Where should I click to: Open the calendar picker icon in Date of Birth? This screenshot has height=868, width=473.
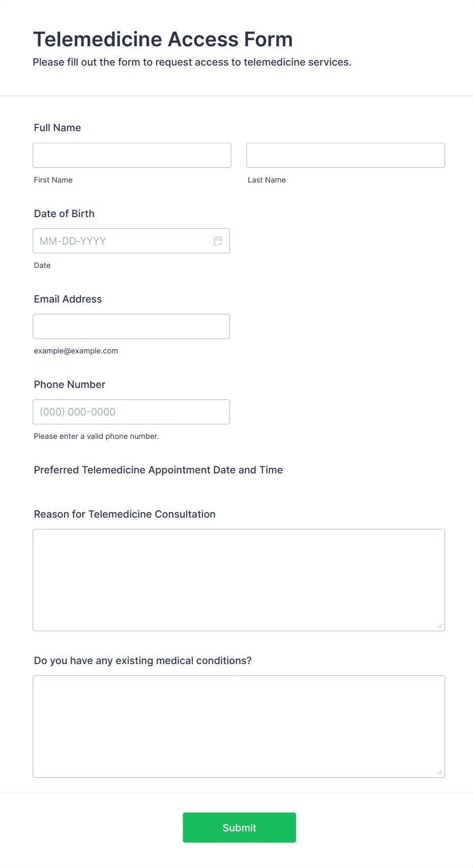coord(218,241)
